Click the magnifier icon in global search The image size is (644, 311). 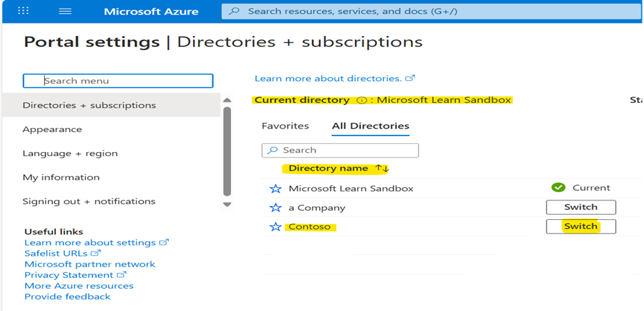click(x=234, y=11)
